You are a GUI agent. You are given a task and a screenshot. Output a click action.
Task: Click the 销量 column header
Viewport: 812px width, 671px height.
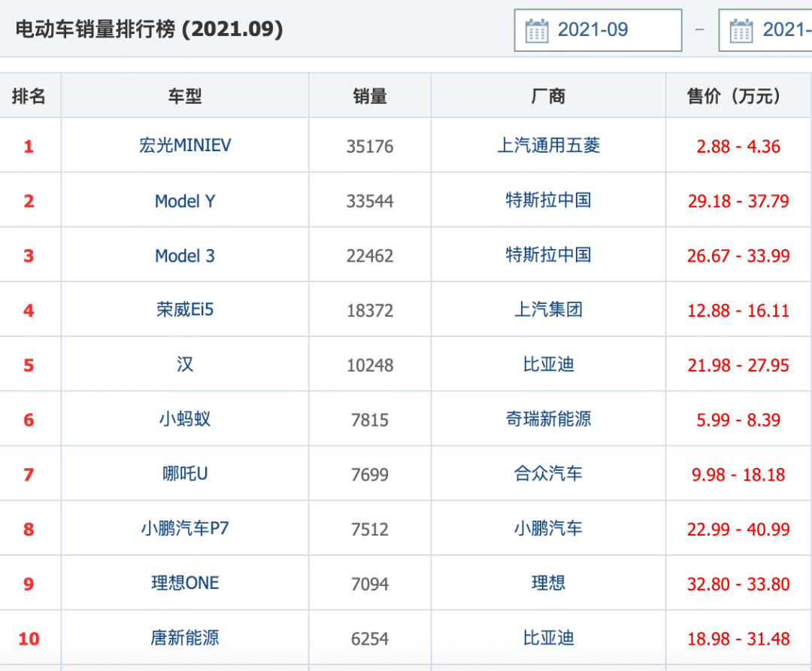coord(370,96)
